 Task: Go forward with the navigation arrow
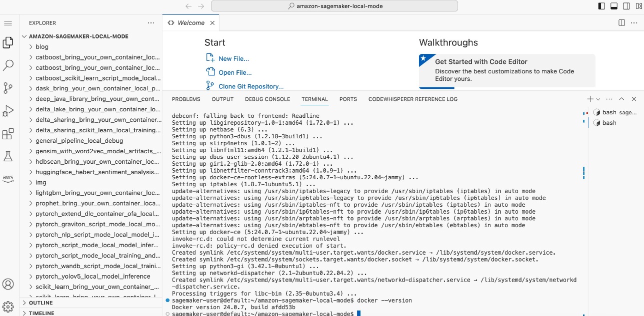tap(201, 6)
